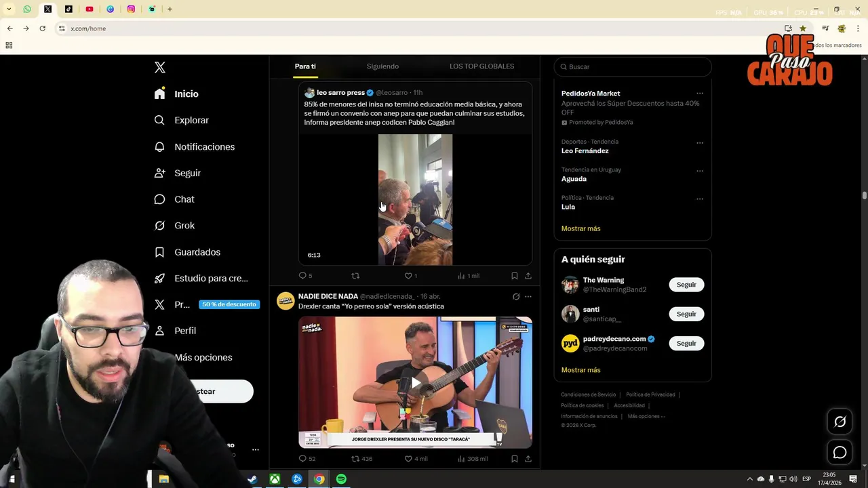Switch to Siguiendo tab

pyautogui.click(x=382, y=66)
